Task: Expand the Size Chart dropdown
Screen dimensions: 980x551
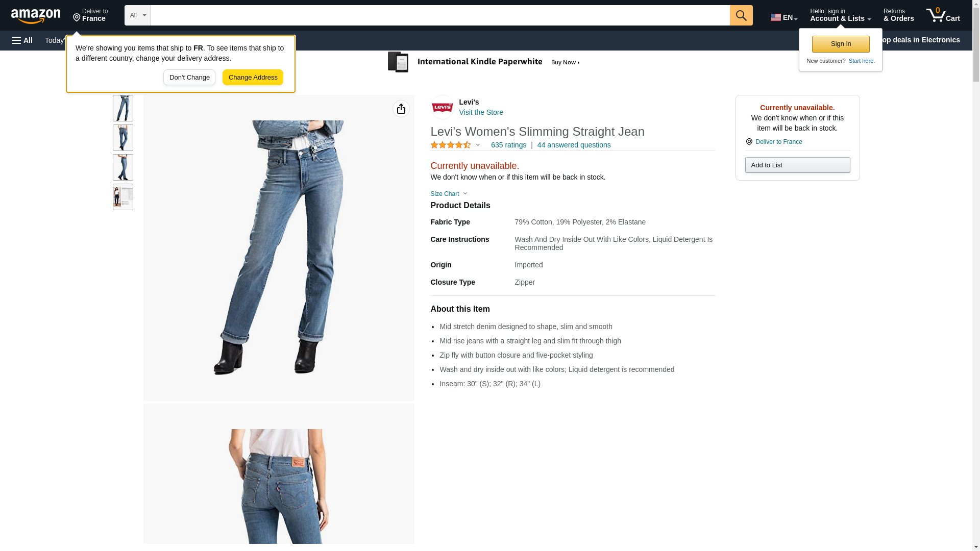Action: click(449, 194)
